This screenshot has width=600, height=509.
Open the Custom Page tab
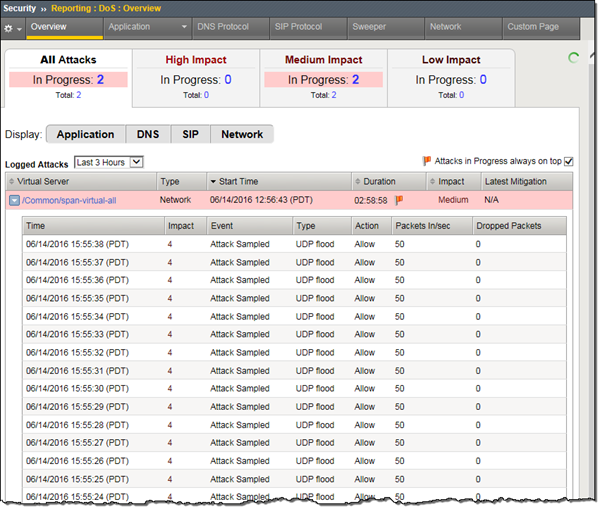(x=533, y=27)
